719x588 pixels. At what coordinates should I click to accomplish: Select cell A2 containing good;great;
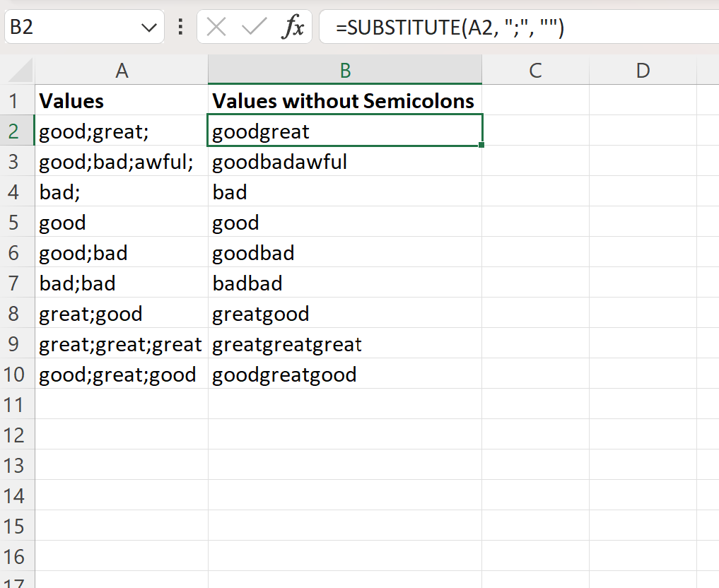(x=122, y=131)
